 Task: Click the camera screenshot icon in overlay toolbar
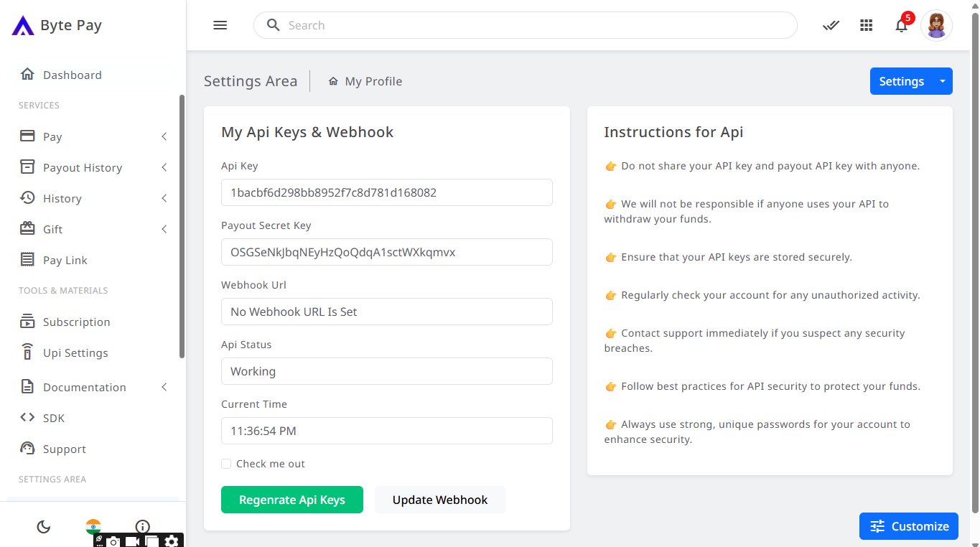(x=114, y=541)
